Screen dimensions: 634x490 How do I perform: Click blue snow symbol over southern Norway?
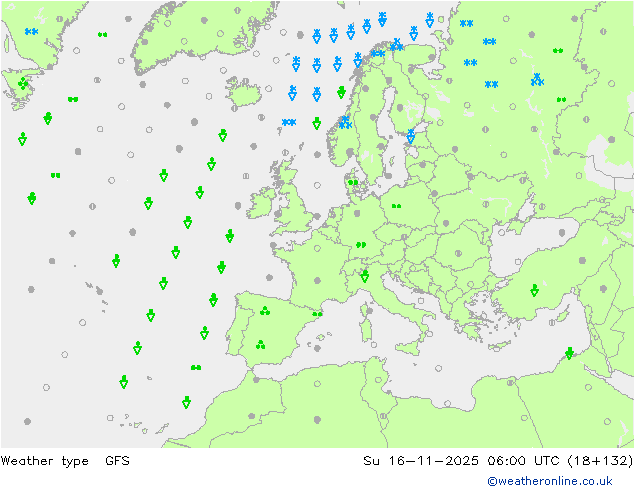point(345,122)
